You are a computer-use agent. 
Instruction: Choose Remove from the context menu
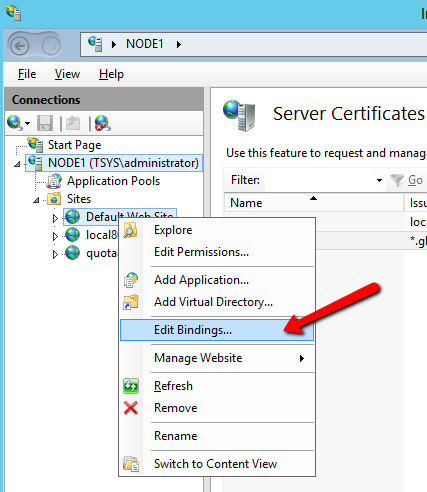pos(217,408)
